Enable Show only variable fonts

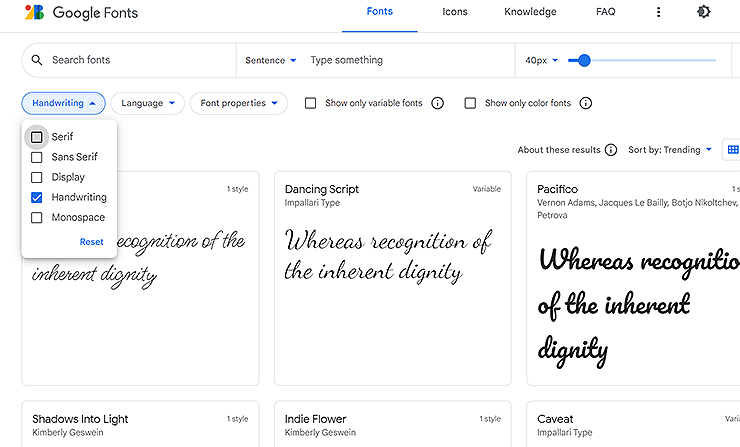coord(310,103)
